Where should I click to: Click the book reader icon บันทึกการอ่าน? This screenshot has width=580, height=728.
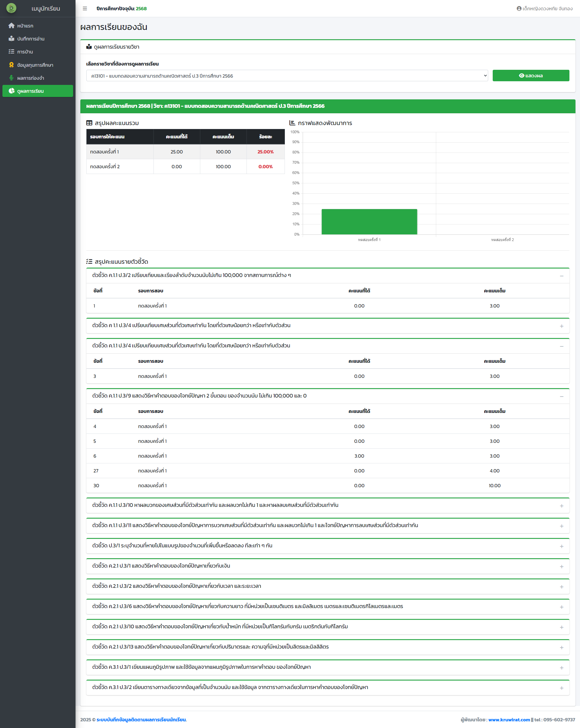point(11,38)
